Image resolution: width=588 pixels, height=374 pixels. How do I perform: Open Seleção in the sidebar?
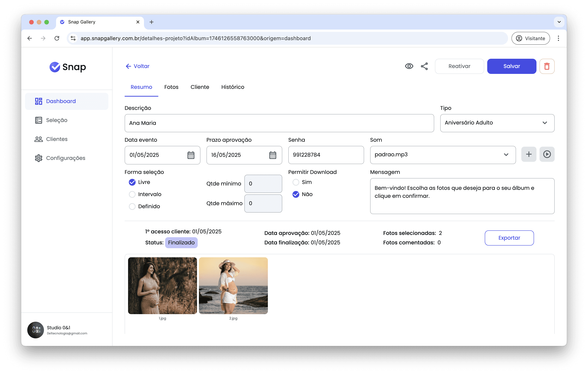[67, 120]
